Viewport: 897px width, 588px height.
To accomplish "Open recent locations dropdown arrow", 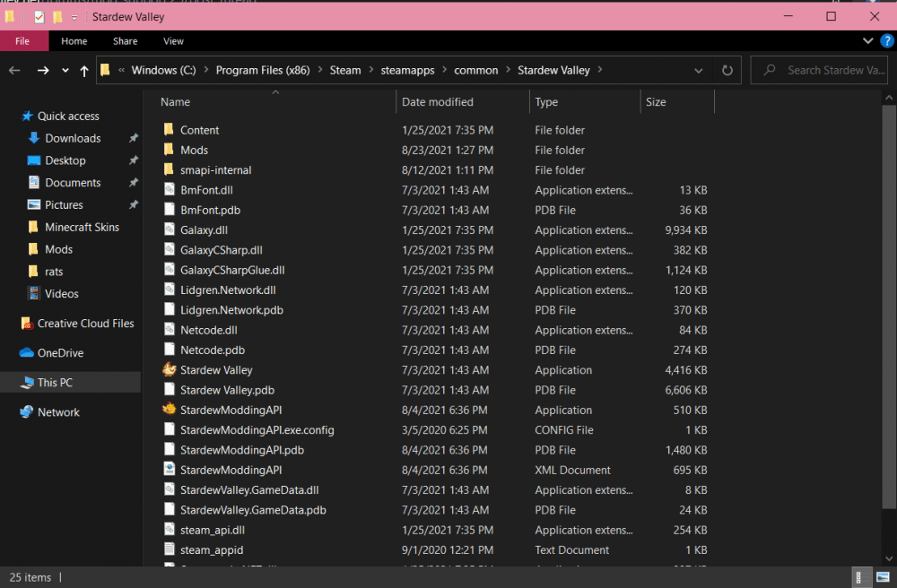I will 65,70.
